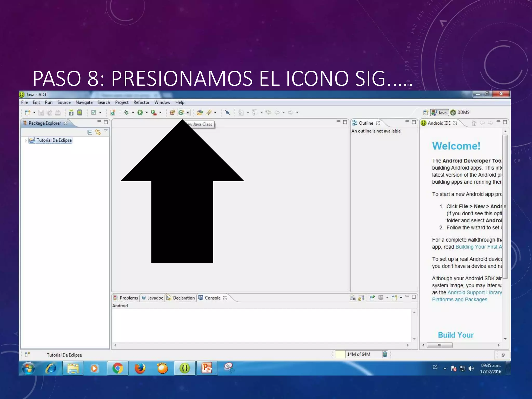Viewport: 532px width, 399px height.
Task: Open the Search icon dropdown arrow
Action: pyautogui.click(x=215, y=112)
